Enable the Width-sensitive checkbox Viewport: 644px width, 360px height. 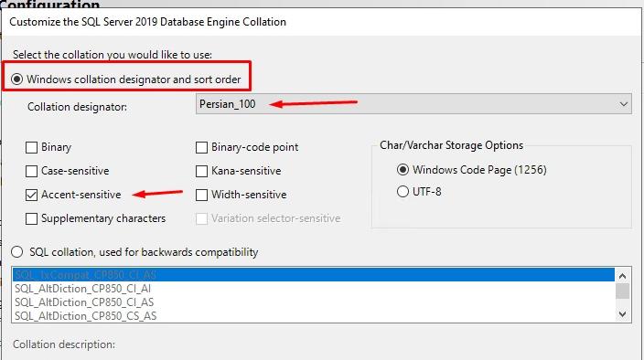[201, 195]
